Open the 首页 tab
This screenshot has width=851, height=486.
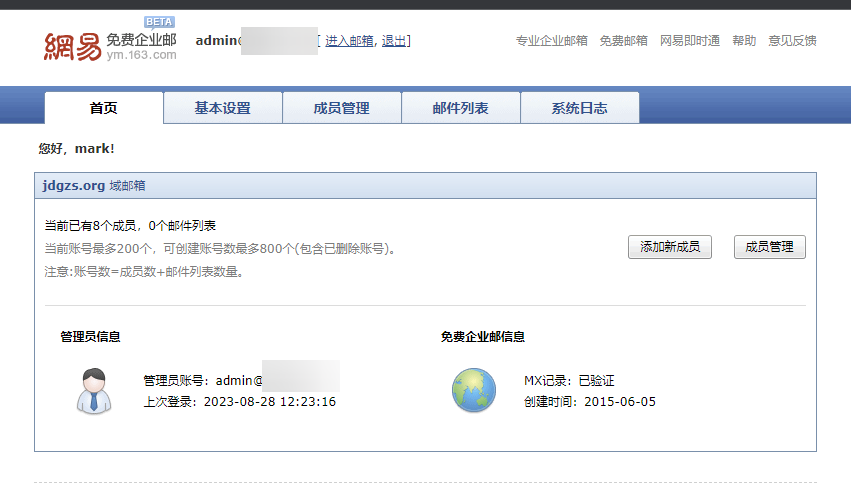point(104,108)
